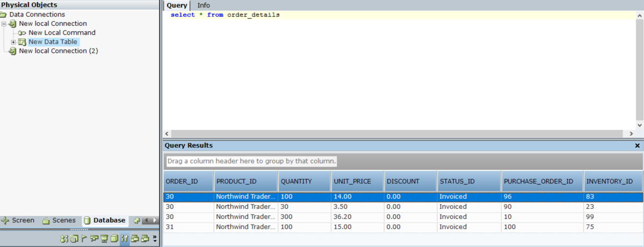Image resolution: width=644 pixels, height=247 pixels.
Task: Click the puzzle piece tab icon
Action: click(136, 221)
